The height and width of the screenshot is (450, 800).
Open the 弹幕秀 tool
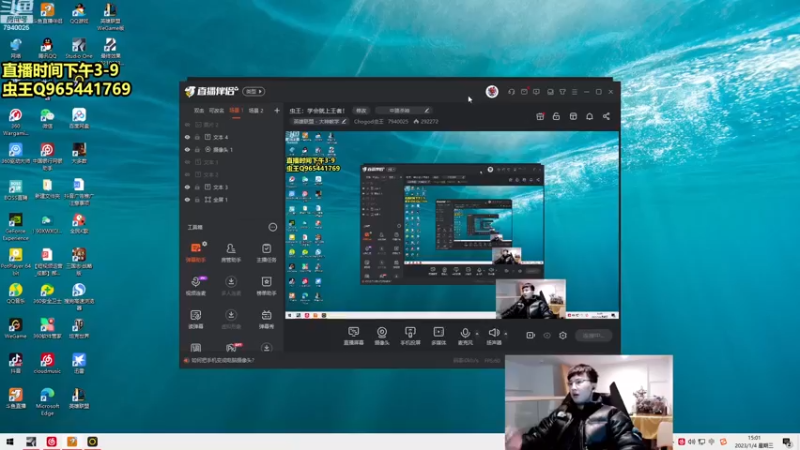tap(266, 319)
